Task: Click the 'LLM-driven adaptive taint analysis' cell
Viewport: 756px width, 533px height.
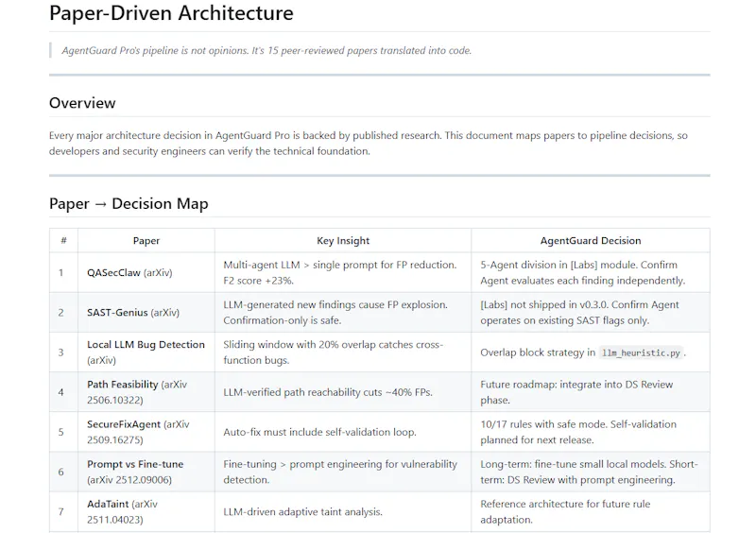Action: click(x=343, y=512)
